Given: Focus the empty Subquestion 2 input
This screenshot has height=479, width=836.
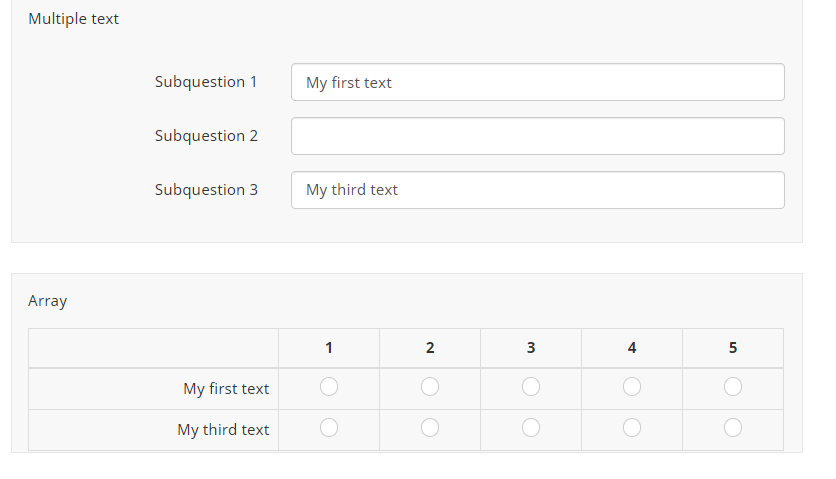Looking at the screenshot, I should pos(537,136).
